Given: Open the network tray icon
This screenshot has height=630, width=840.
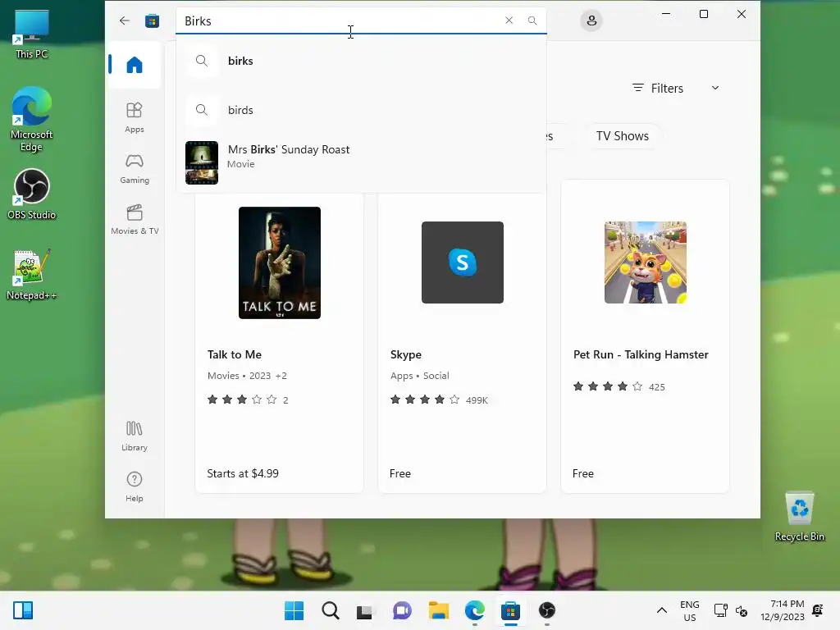Looking at the screenshot, I should [720, 610].
